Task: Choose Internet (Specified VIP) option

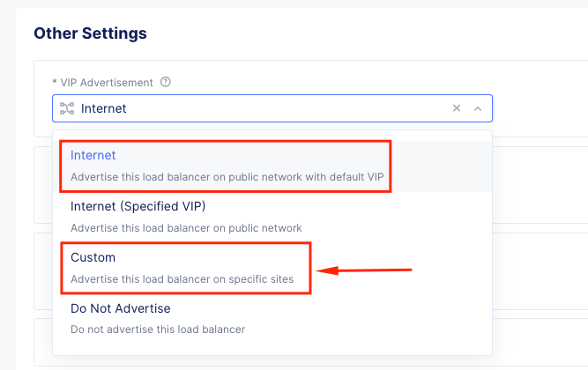Action: 138,206
